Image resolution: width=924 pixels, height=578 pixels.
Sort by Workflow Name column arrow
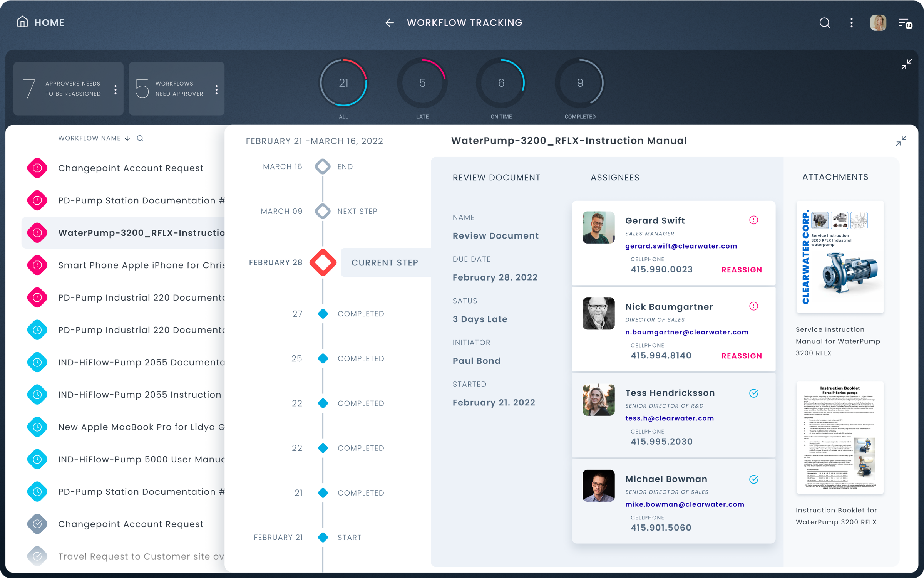pos(127,138)
